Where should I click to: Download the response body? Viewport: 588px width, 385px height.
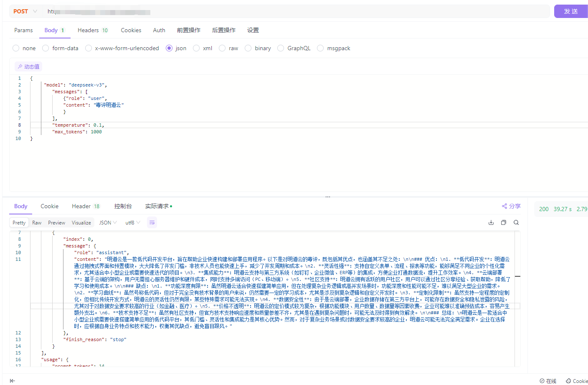pos(491,223)
